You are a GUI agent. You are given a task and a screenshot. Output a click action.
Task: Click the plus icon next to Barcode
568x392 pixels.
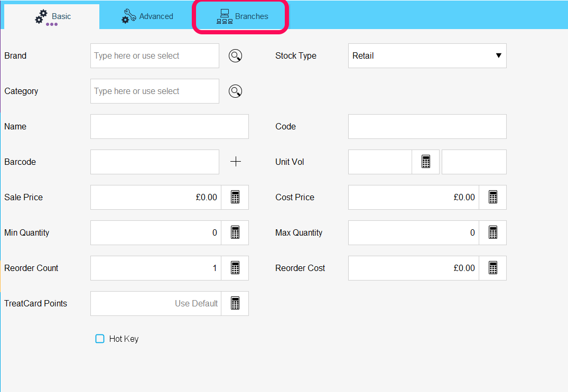(236, 162)
